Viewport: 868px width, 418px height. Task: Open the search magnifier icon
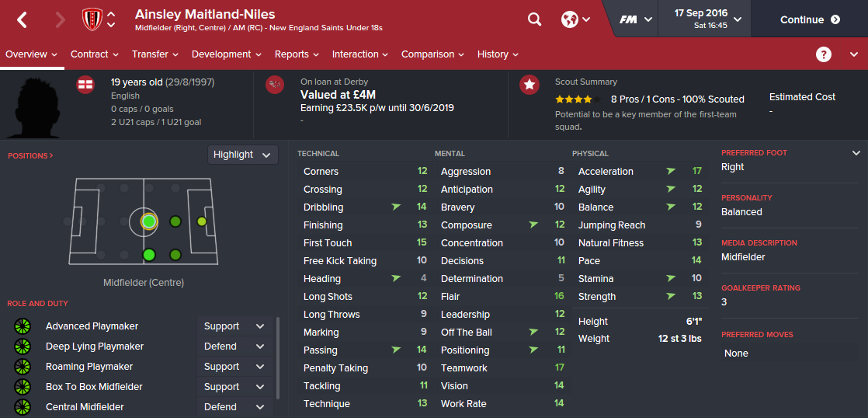(534, 19)
